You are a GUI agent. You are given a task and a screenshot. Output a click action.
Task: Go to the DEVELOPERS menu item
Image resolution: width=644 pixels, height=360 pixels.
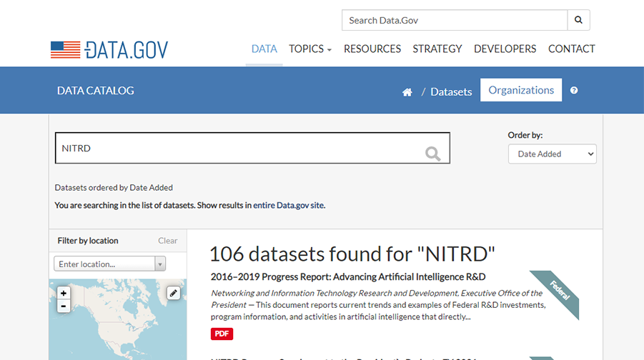[505, 49]
